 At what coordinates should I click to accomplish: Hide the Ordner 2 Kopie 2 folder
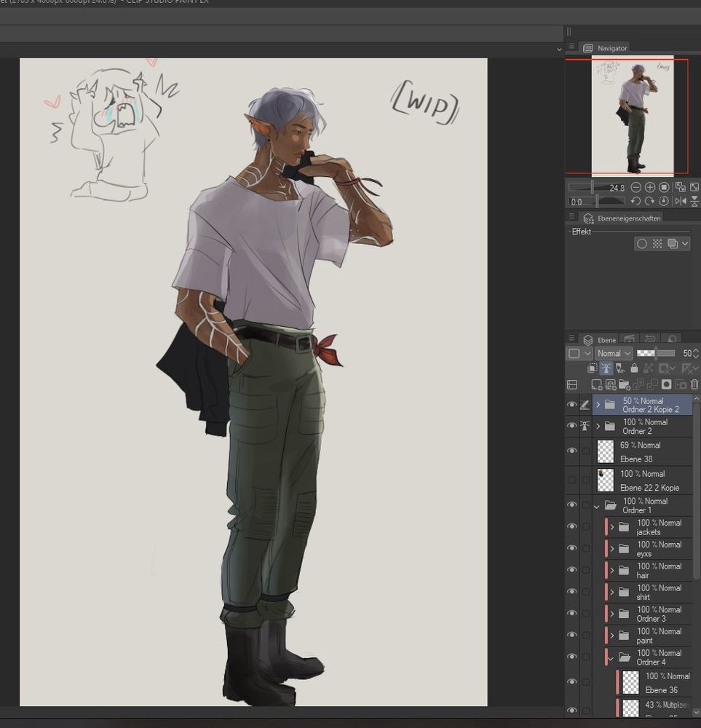point(572,405)
